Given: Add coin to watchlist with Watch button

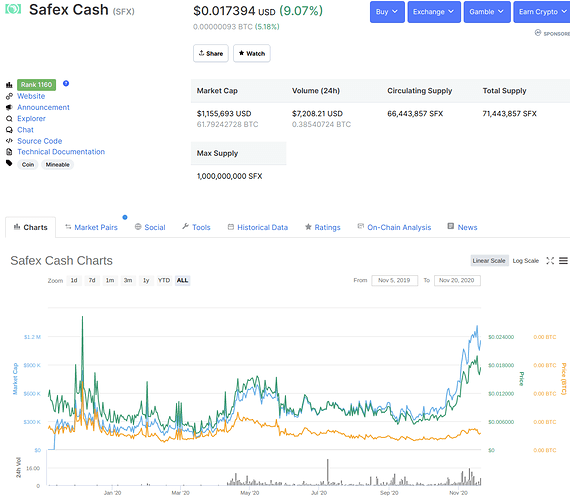Looking at the screenshot, I should coord(252,53).
